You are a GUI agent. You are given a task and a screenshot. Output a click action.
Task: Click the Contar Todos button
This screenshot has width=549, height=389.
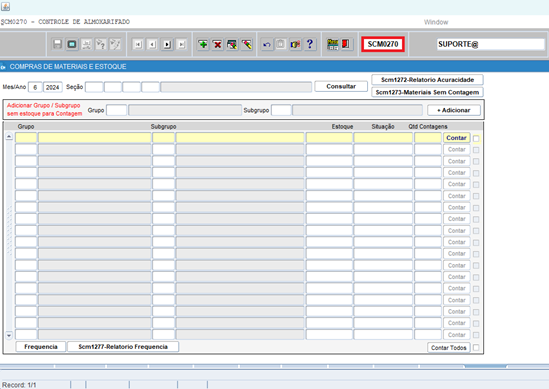(x=449, y=348)
